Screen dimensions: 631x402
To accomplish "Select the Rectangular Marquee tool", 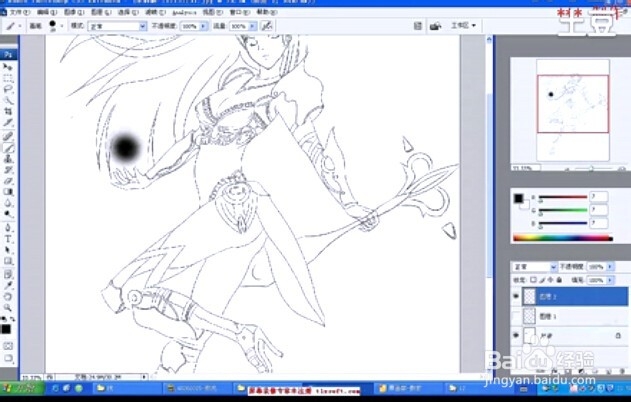I will (x=8, y=78).
